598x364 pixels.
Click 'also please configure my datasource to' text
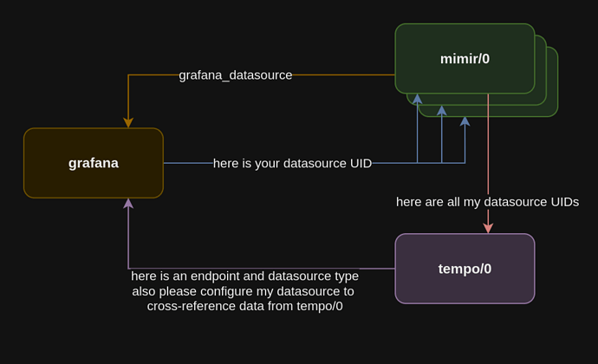243,291
